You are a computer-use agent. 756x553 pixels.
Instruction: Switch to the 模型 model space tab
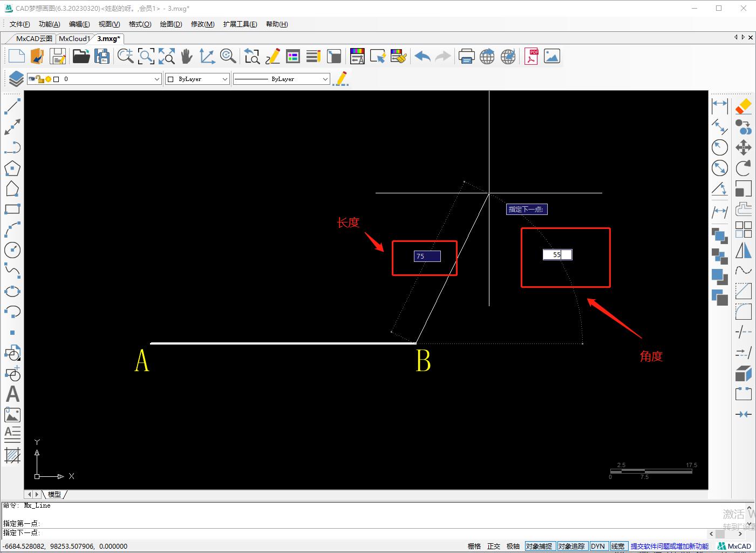point(54,494)
